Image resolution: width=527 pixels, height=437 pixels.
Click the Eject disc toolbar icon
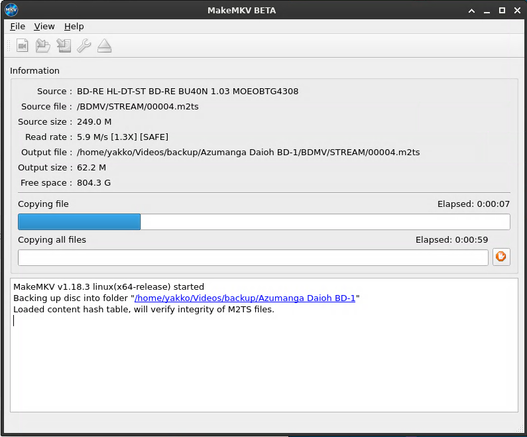pyautogui.click(x=104, y=46)
